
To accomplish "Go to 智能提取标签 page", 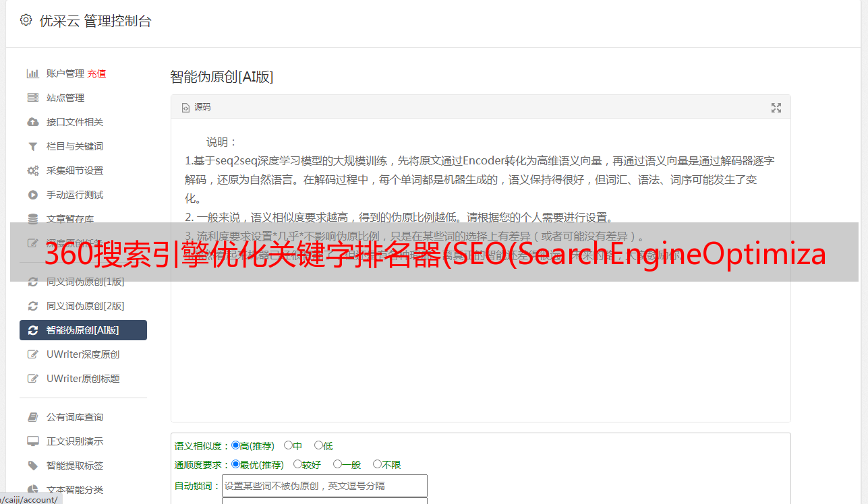I will pyautogui.click(x=75, y=466).
